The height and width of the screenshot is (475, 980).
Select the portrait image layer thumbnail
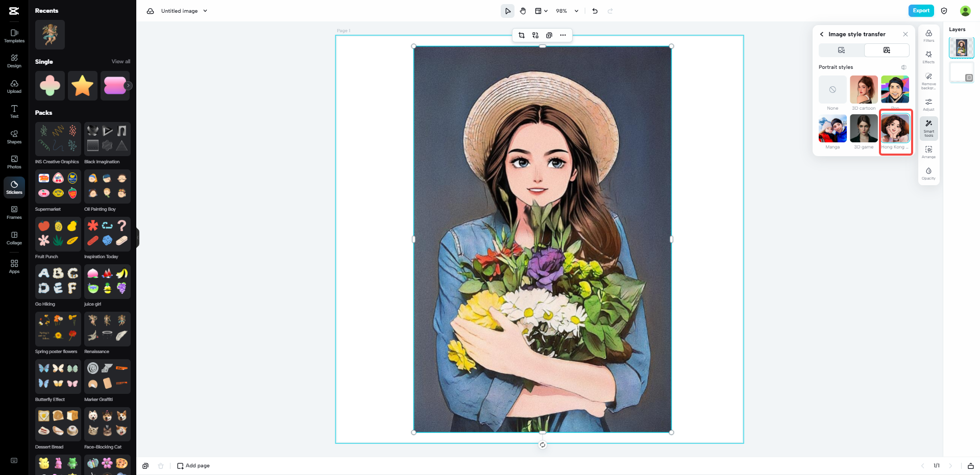click(x=962, y=48)
